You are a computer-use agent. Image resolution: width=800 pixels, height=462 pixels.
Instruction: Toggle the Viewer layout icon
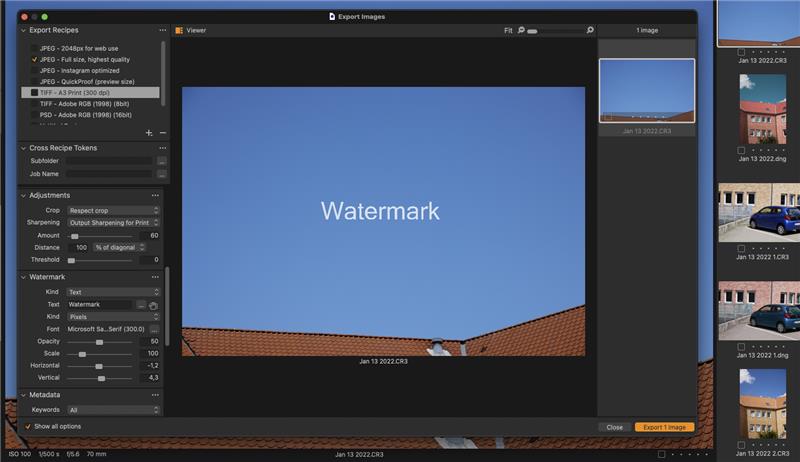(179, 31)
